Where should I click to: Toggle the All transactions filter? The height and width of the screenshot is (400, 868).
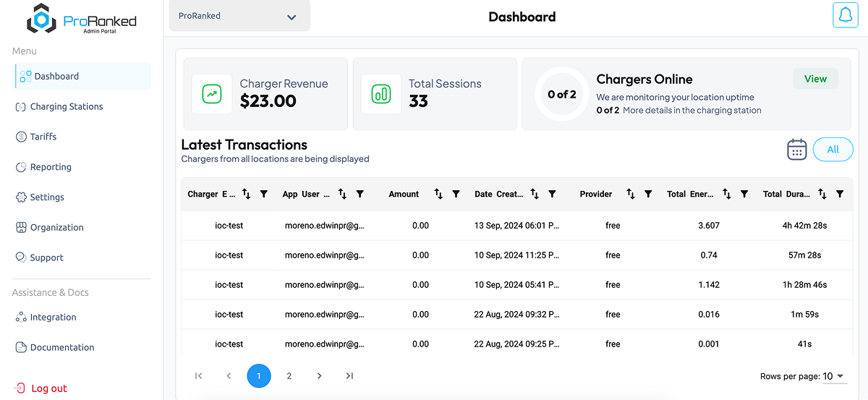833,150
